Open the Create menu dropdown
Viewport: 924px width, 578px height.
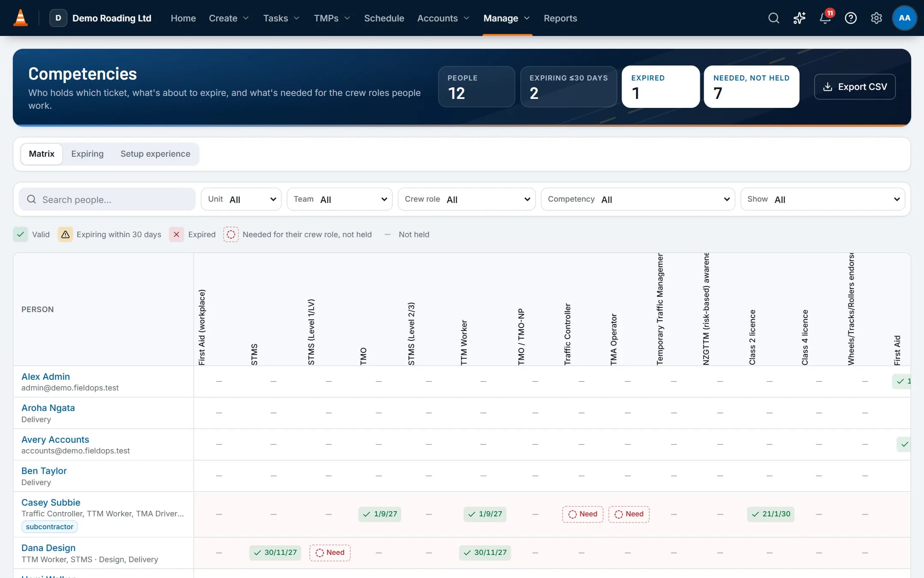228,18
